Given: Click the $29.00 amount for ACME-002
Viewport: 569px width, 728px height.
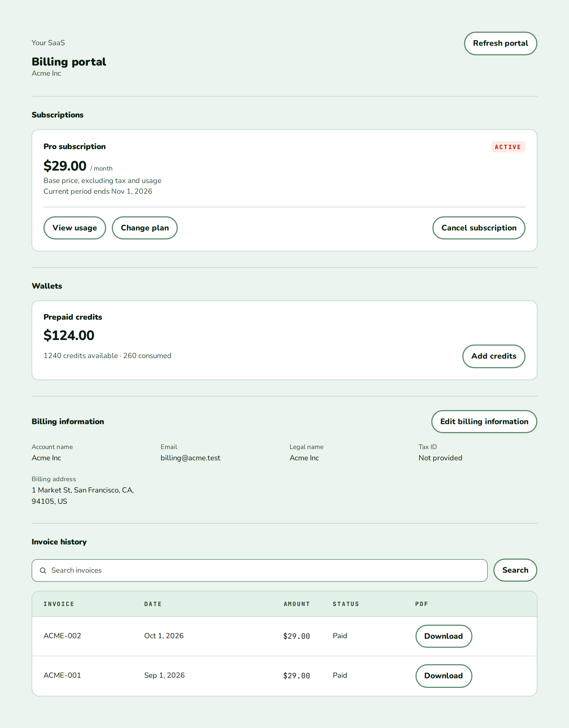Looking at the screenshot, I should [x=296, y=636].
